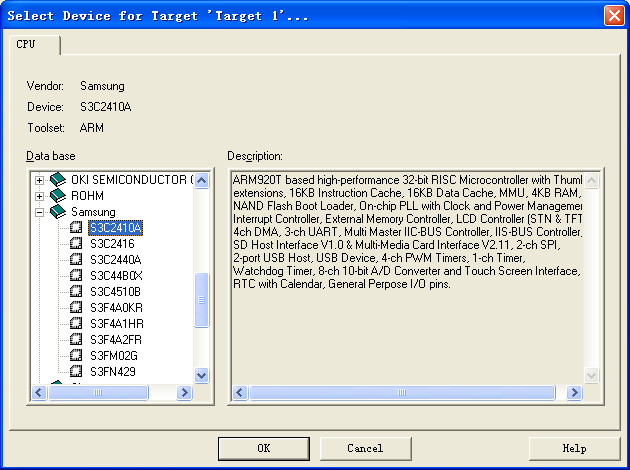Click the database list scroll down arrow
630x470 pixels.
[201, 375]
